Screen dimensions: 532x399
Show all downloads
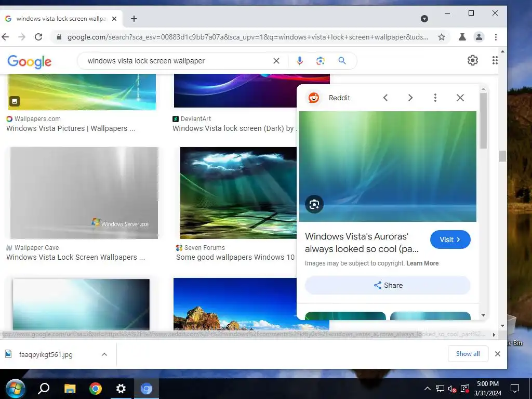[x=468, y=354]
